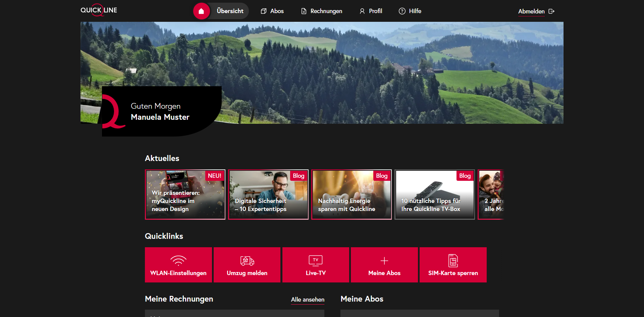Viewport: 644px width, 317px height.
Task: Open the Abos menu item
Action: coord(272,11)
